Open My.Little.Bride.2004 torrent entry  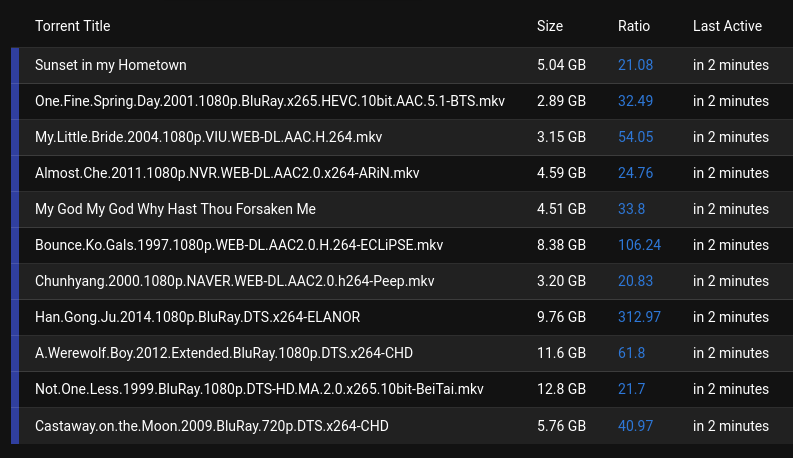pos(208,137)
